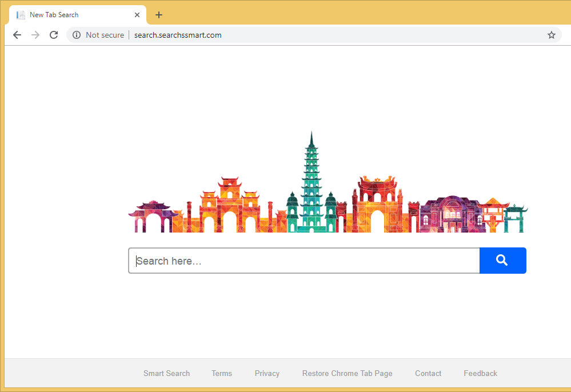Click the search.searchssmart.com address bar
This screenshot has width=571, height=392.
click(314, 35)
